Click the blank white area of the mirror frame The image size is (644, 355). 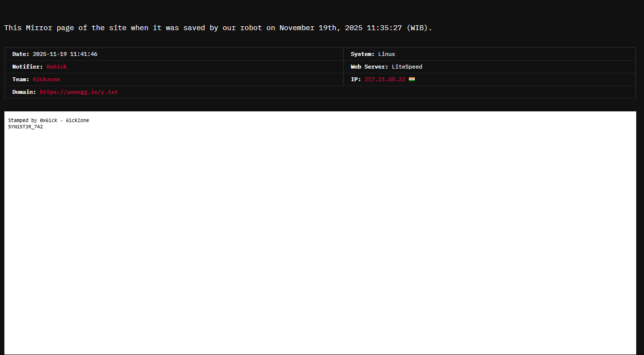(x=321, y=233)
